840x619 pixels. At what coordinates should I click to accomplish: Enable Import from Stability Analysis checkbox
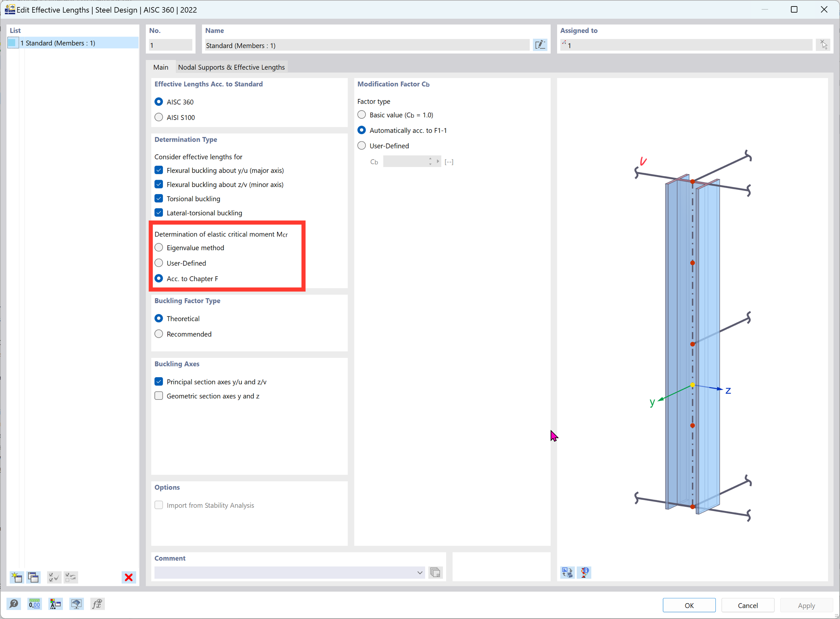pyautogui.click(x=158, y=505)
